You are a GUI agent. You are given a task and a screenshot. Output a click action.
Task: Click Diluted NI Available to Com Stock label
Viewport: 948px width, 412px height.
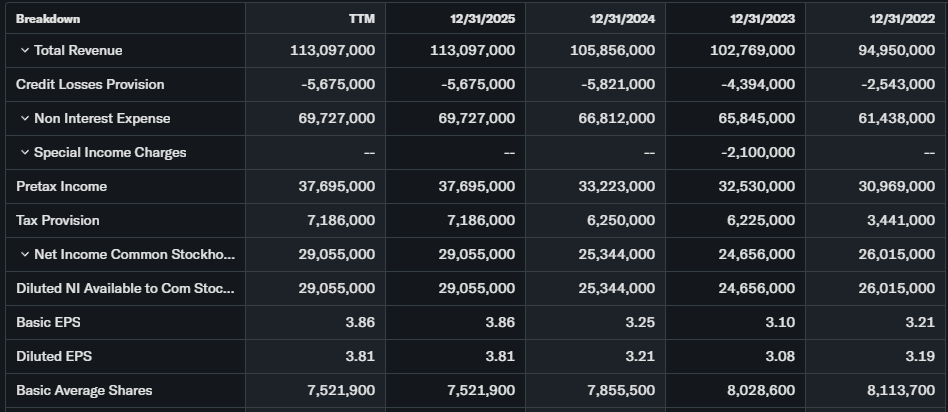(125, 288)
